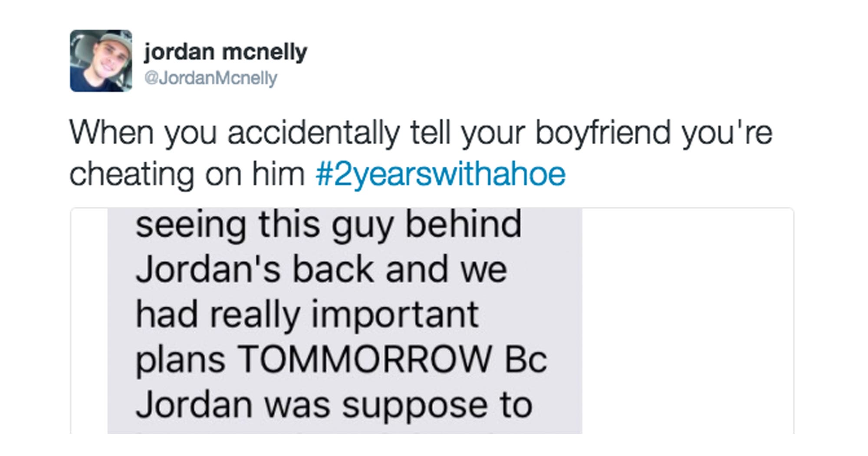Click the word 'accidentally' in the tweet

click(x=313, y=133)
